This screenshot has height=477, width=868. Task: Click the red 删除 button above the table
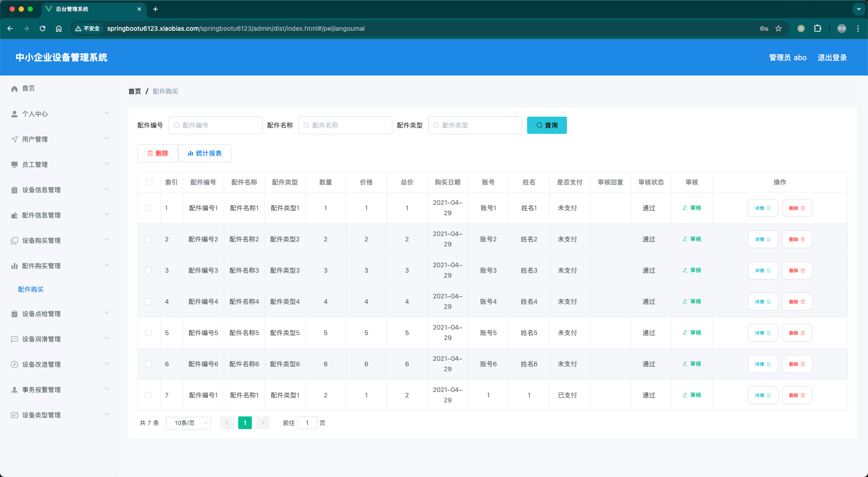tap(158, 153)
